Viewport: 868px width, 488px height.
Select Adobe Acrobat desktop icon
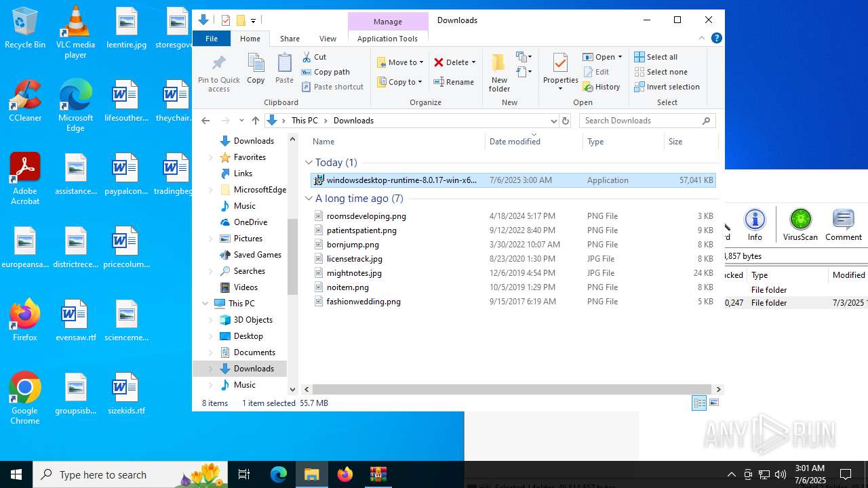25,179
